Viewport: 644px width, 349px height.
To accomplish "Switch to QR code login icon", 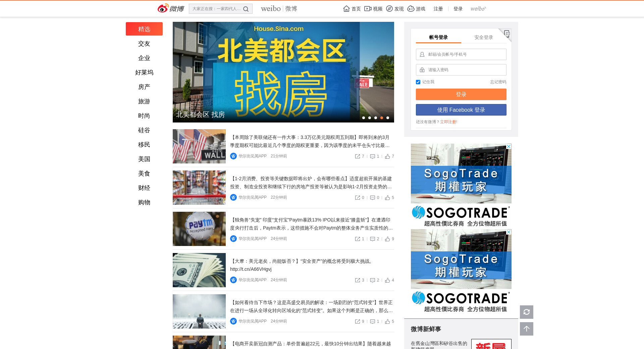I will (x=507, y=33).
